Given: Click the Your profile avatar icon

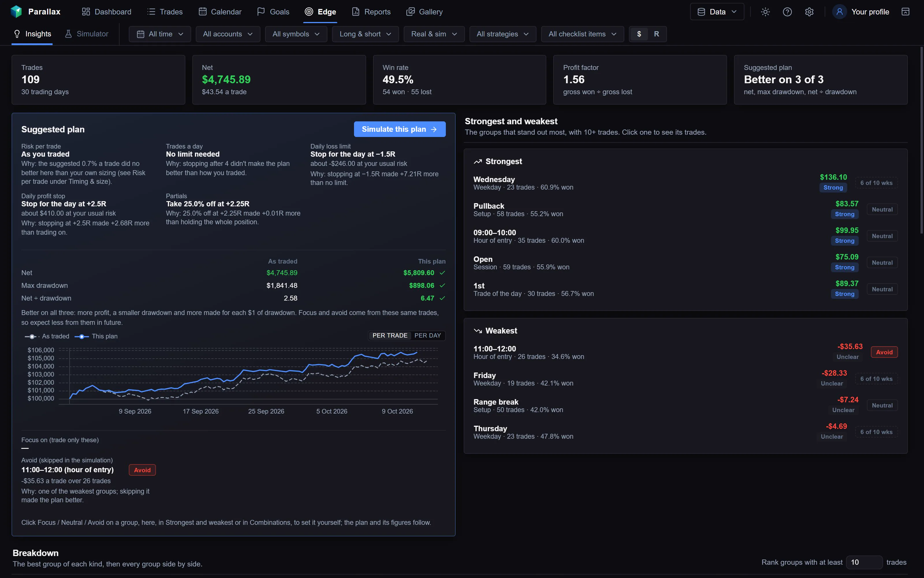Looking at the screenshot, I should tap(839, 12).
